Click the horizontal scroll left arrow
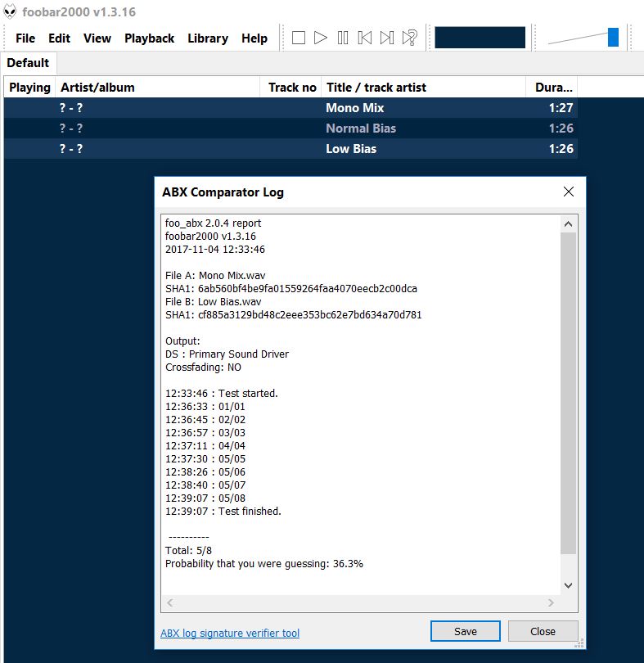 pos(169,602)
